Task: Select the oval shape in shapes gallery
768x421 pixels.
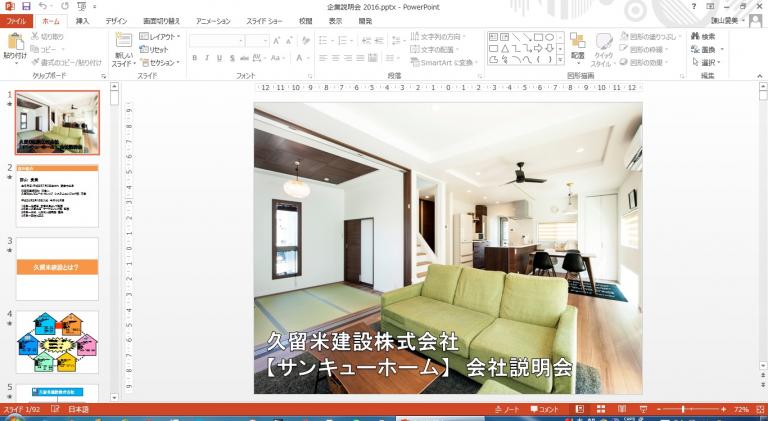Action: click(x=550, y=37)
